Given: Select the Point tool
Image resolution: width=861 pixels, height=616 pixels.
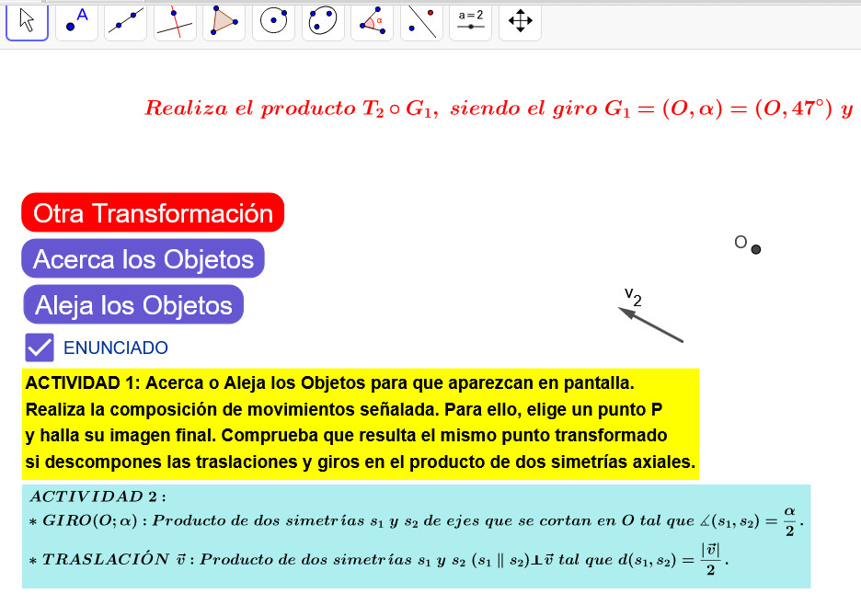Looking at the screenshot, I should click(76, 22).
